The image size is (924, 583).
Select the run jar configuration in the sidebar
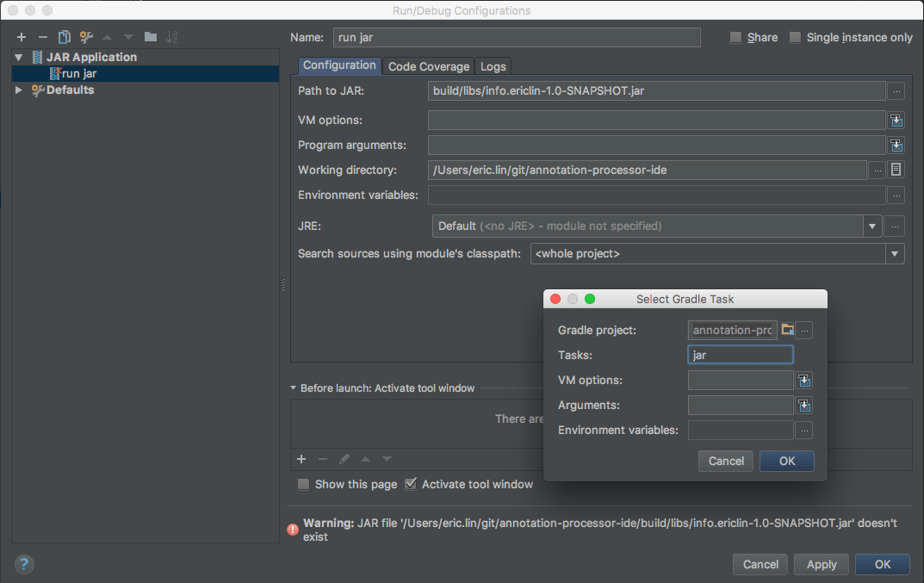coord(79,73)
